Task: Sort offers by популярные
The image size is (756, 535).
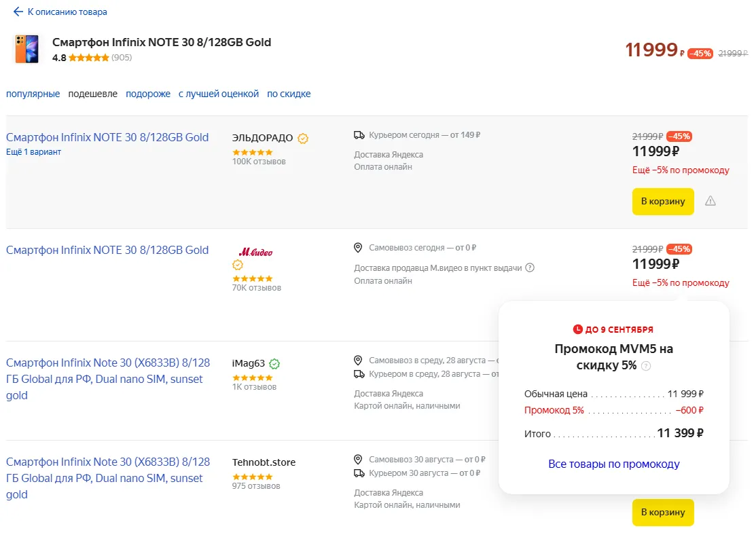Action: tap(33, 94)
